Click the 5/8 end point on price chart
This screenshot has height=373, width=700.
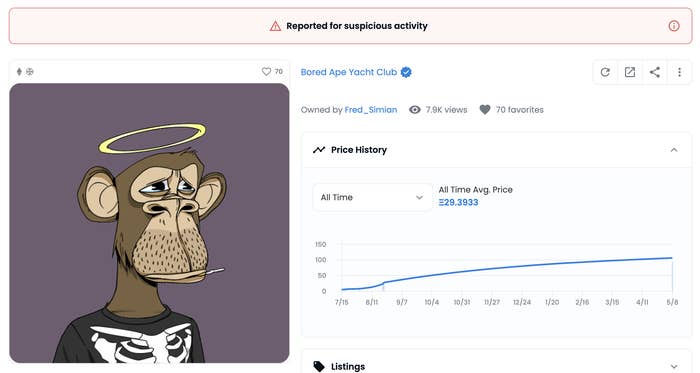click(x=672, y=258)
